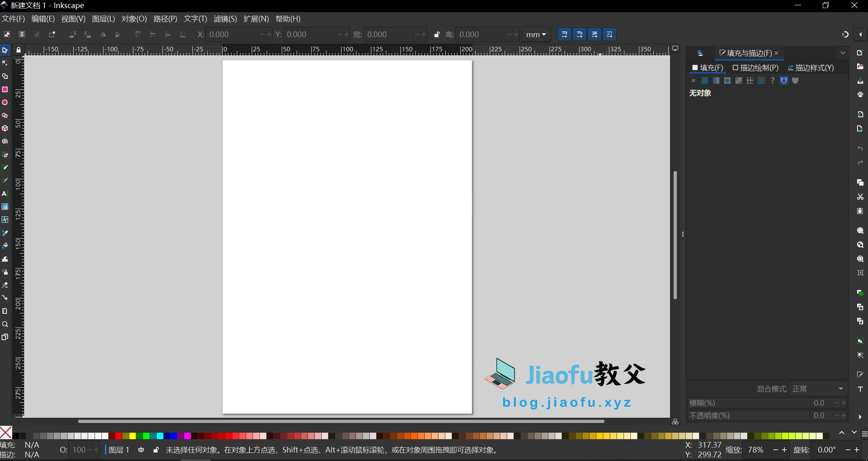Image resolution: width=868 pixels, height=461 pixels.
Task: Select the 3D box tool
Action: (x=5, y=128)
